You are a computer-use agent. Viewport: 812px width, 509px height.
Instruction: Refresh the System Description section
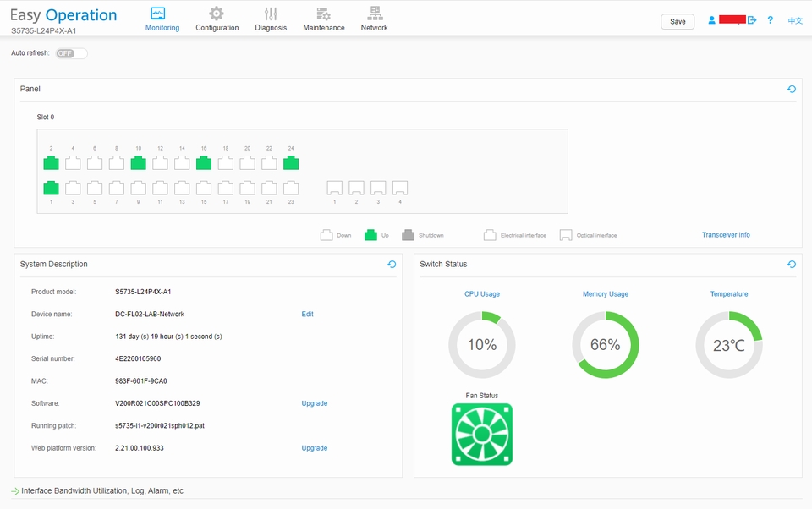click(392, 264)
